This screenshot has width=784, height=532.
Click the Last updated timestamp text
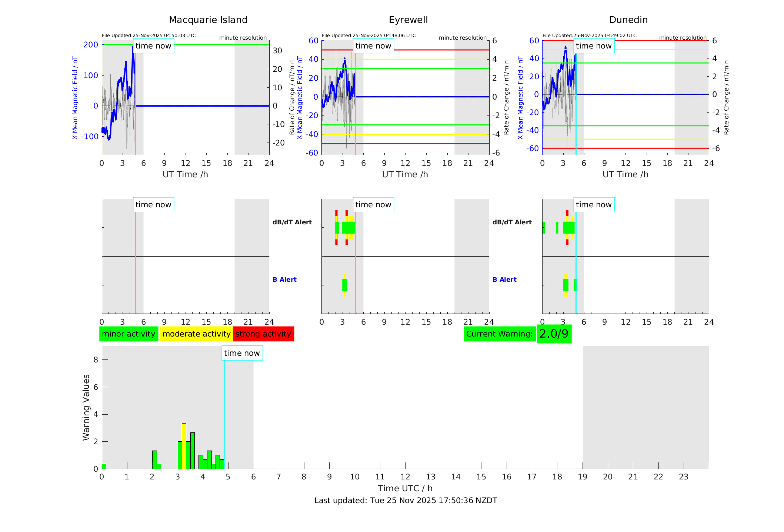tap(406, 501)
